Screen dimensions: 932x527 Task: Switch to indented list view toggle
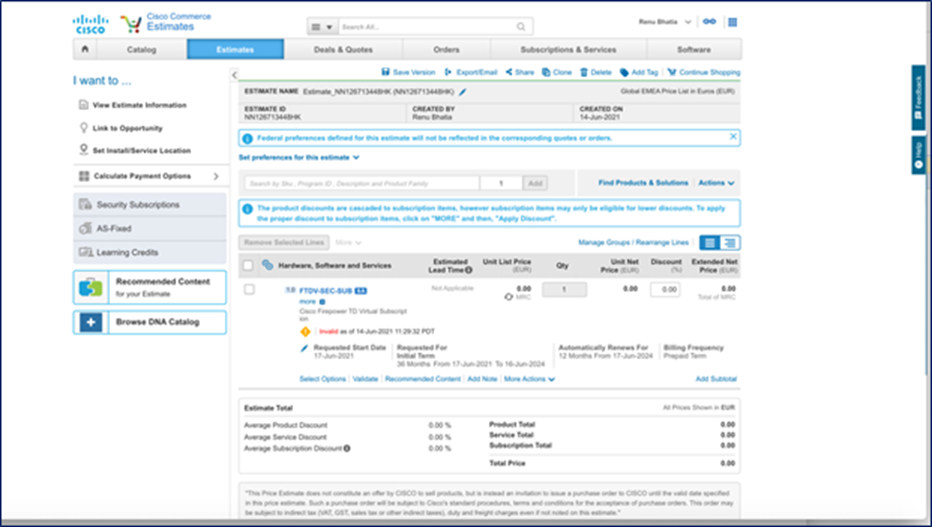tap(730, 242)
